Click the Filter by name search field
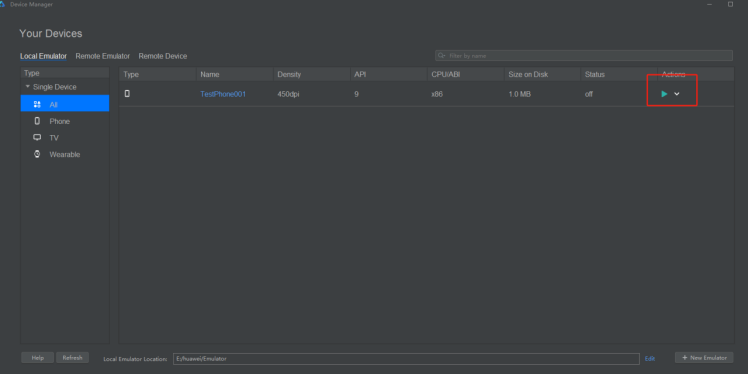Viewport: 748px width, 375px height. 584,56
